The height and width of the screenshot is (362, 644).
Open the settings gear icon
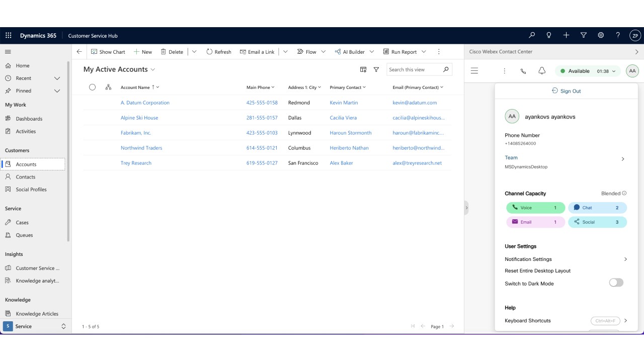click(x=601, y=35)
